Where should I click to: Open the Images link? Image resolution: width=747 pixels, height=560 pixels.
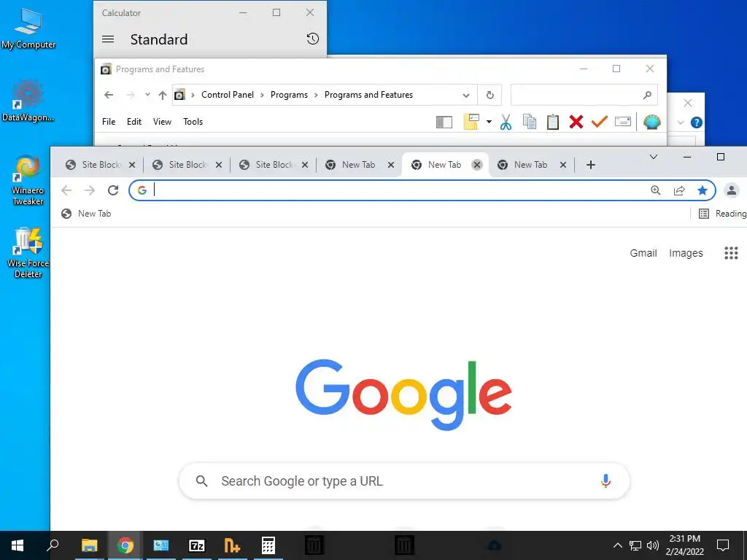coord(686,253)
